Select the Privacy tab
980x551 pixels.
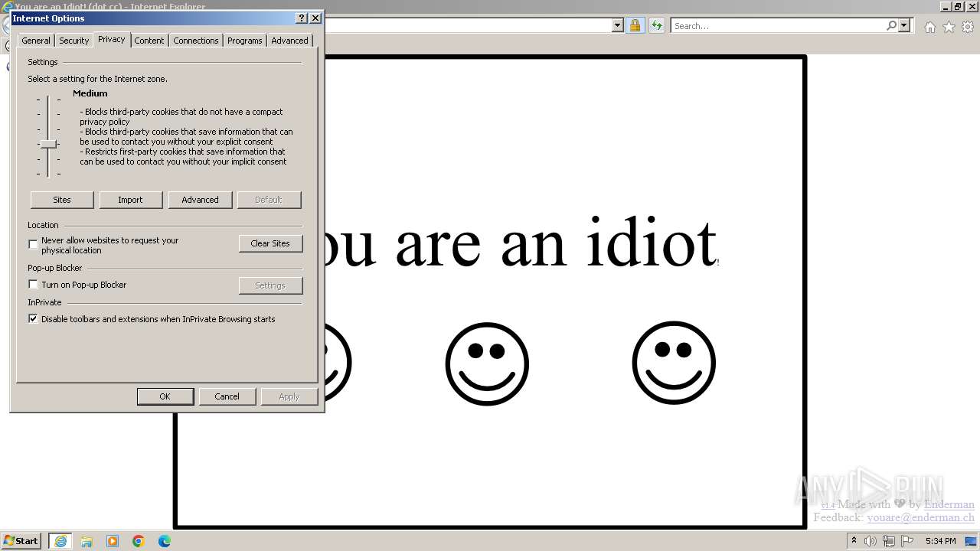click(112, 39)
